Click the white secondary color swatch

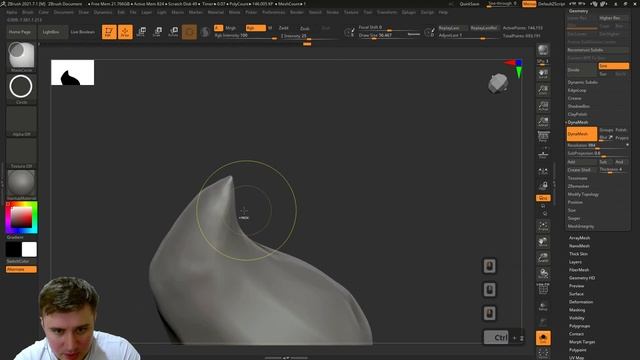coord(29,249)
